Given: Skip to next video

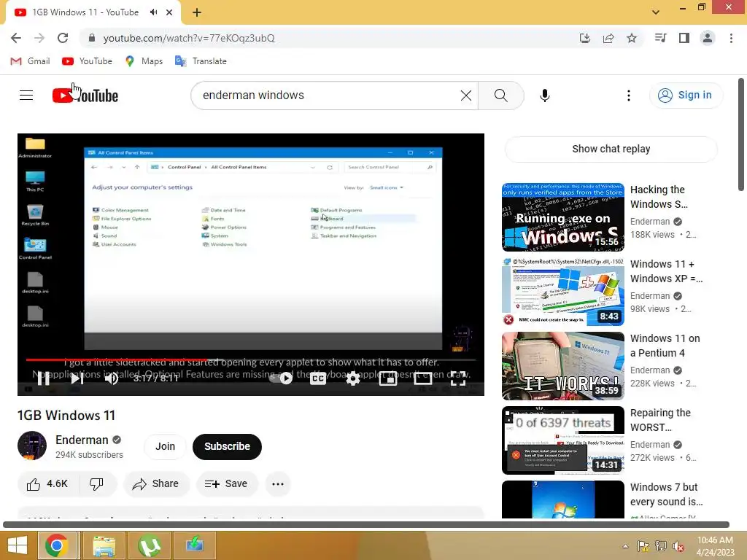Looking at the screenshot, I should point(77,378).
